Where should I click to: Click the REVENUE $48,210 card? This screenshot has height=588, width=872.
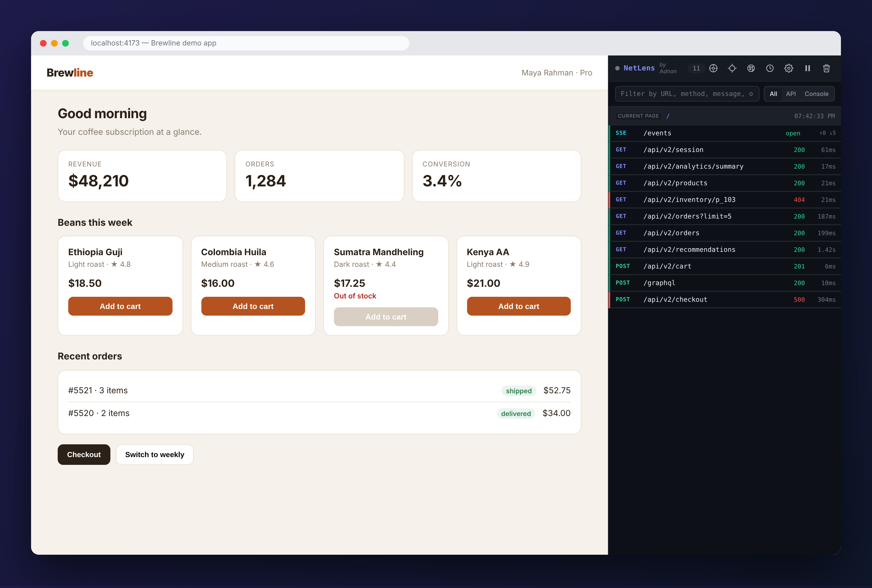point(142,176)
